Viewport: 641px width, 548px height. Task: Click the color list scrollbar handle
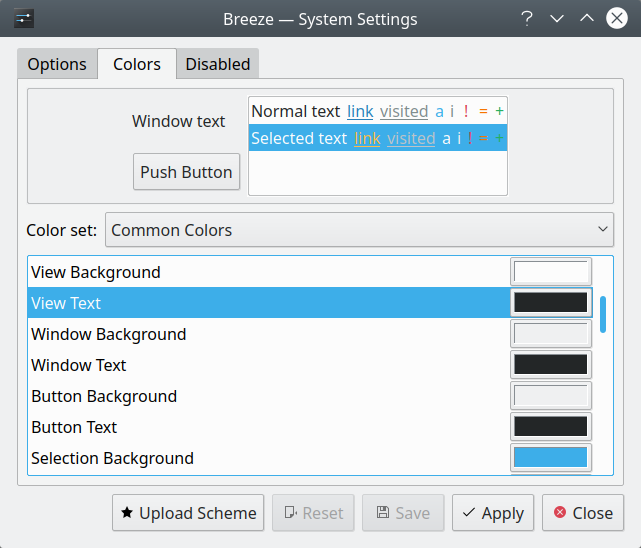603,313
